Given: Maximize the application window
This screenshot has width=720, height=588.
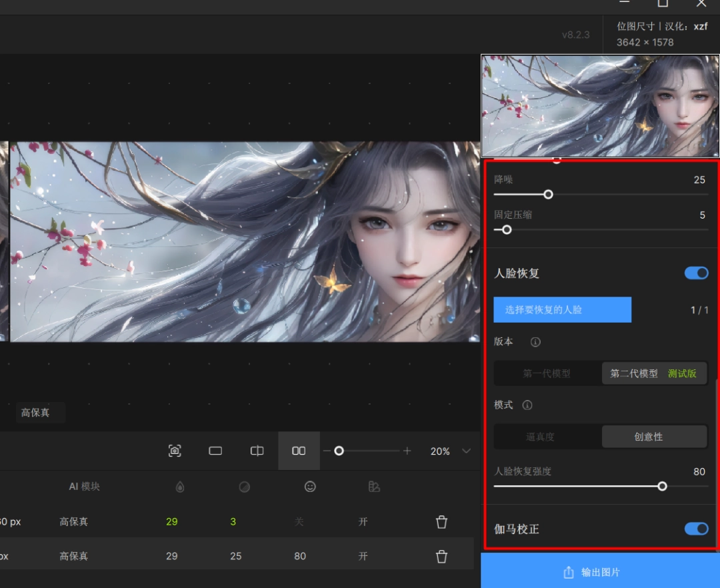Looking at the screenshot, I should pyautogui.click(x=663, y=3).
